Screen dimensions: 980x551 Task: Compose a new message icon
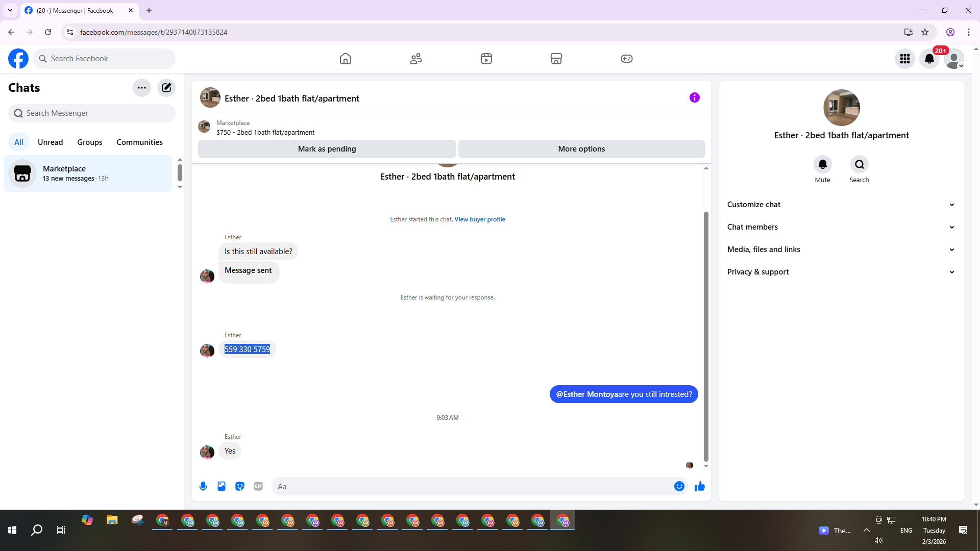[166, 88]
